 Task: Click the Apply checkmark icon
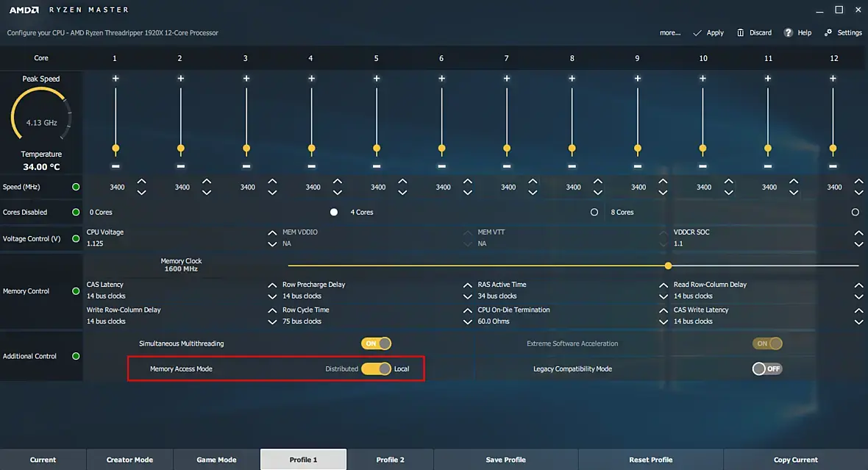[x=697, y=32]
